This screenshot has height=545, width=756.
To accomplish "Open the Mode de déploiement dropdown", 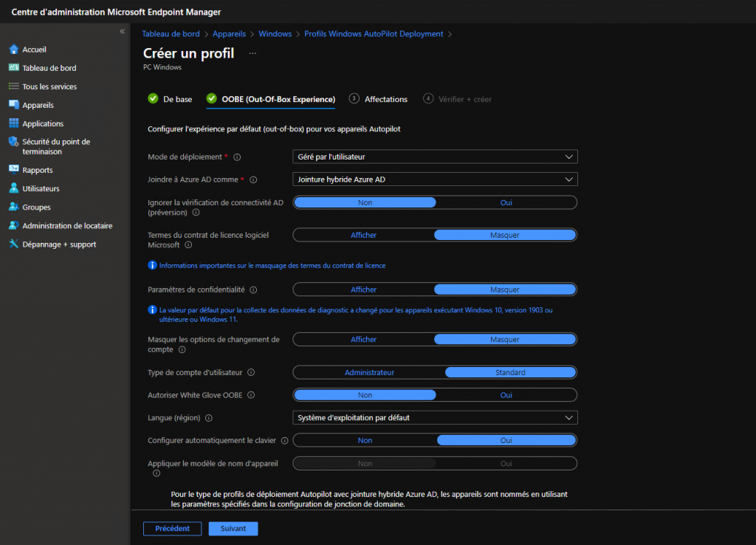I will [x=435, y=157].
